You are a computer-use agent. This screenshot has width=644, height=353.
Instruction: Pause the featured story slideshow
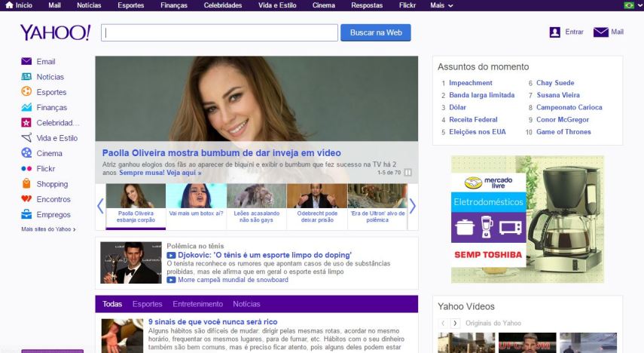pos(408,173)
